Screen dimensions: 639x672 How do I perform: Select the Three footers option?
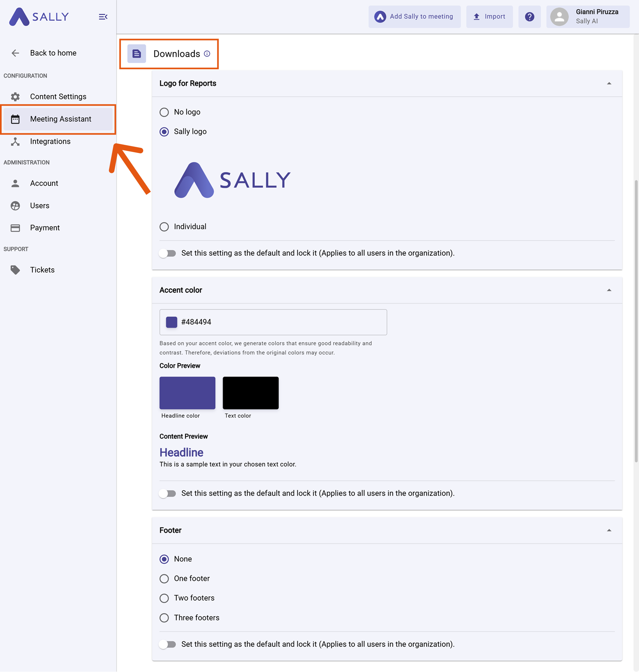point(164,618)
